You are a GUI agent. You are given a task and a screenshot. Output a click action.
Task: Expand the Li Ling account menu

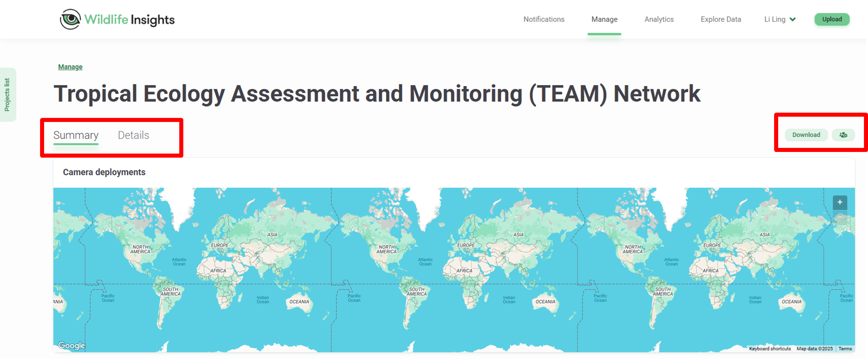tap(775, 19)
